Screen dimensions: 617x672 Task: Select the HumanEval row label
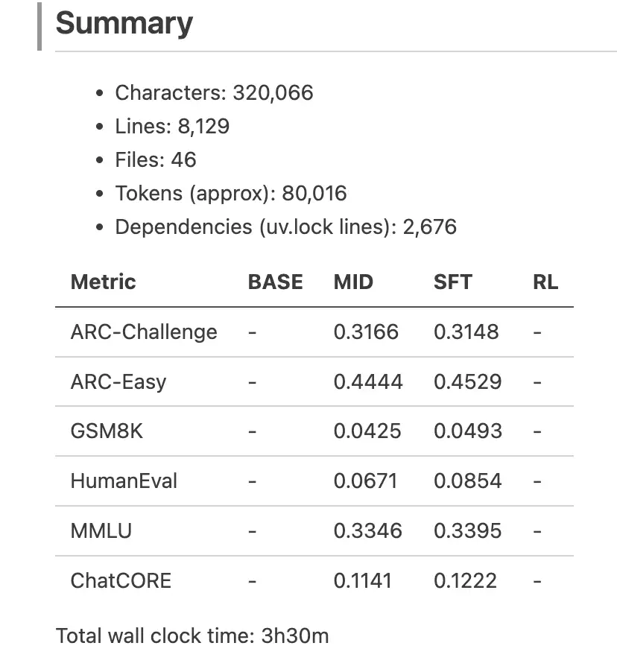(x=124, y=481)
